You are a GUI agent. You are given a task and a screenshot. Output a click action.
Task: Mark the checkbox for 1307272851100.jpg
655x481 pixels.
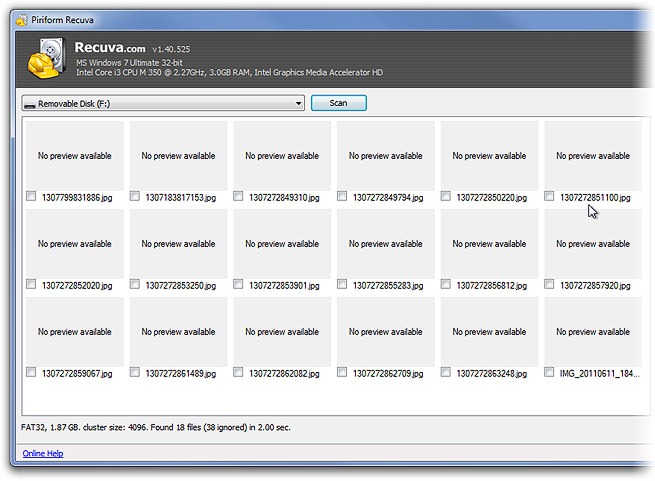(549, 196)
